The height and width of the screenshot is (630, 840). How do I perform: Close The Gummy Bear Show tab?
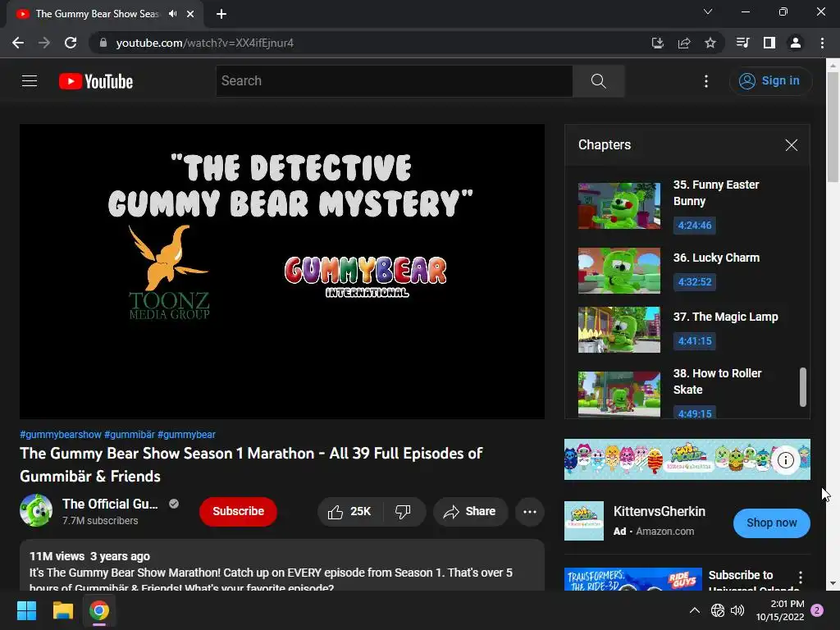pyautogui.click(x=190, y=14)
